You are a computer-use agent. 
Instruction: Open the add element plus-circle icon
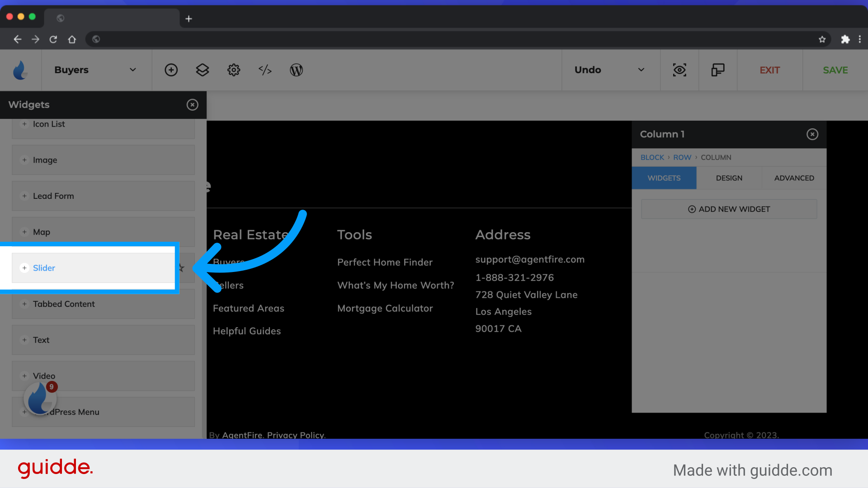pos(171,70)
